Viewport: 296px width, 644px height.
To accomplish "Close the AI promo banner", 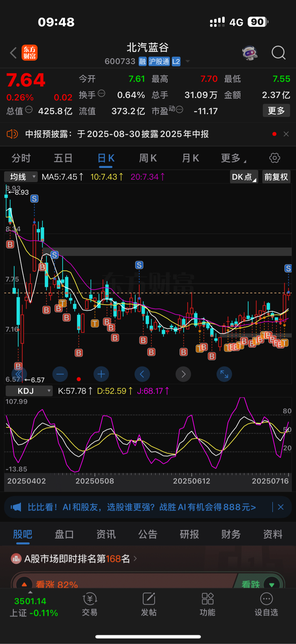I will [x=281, y=507].
